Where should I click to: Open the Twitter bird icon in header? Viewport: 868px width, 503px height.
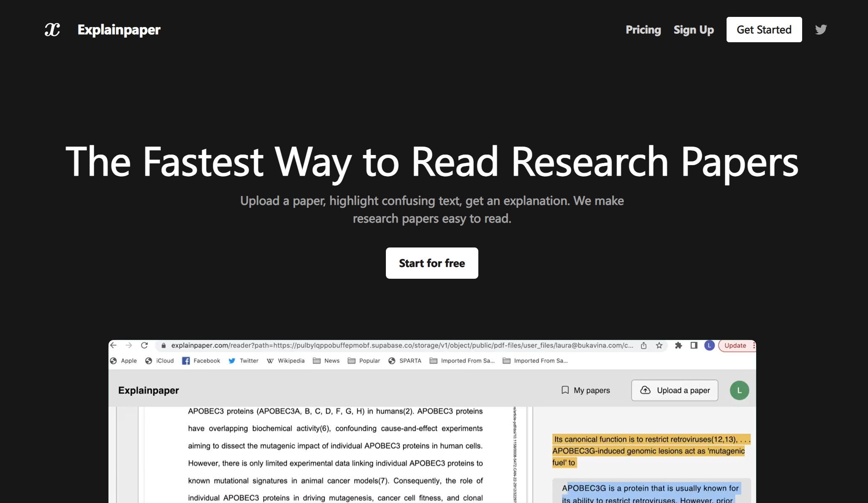pos(821,30)
